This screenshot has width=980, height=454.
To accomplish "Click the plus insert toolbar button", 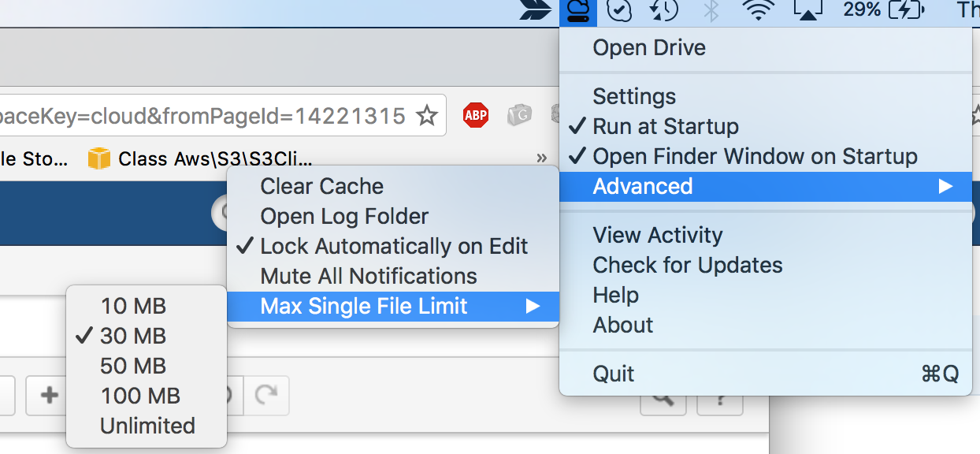I will pyautogui.click(x=49, y=396).
